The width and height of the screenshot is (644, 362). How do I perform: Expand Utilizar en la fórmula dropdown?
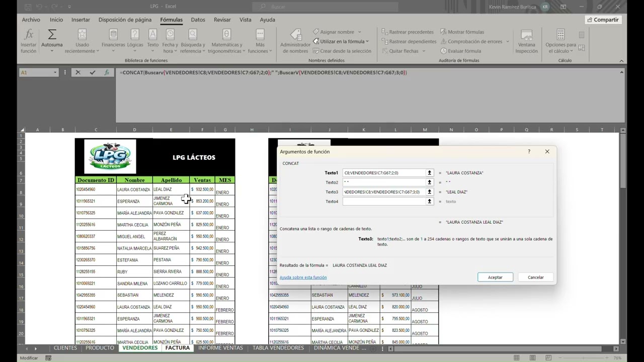pyautogui.click(x=367, y=42)
